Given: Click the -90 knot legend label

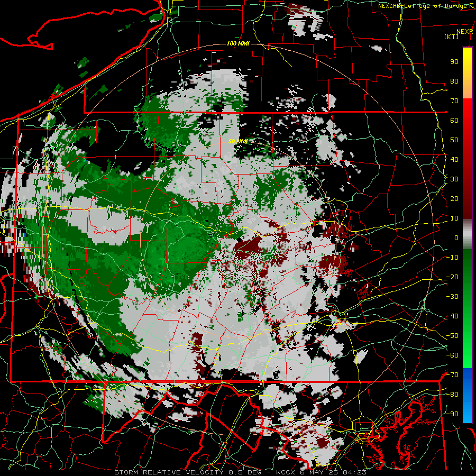Looking at the screenshot, I should (x=452, y=414).
